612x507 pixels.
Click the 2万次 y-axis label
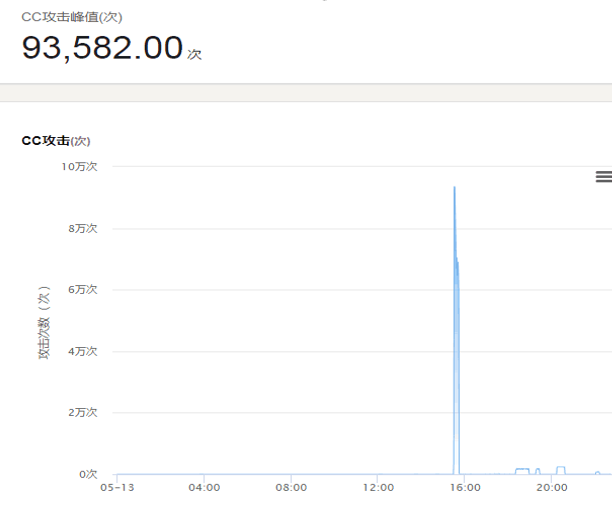point(82,412)
